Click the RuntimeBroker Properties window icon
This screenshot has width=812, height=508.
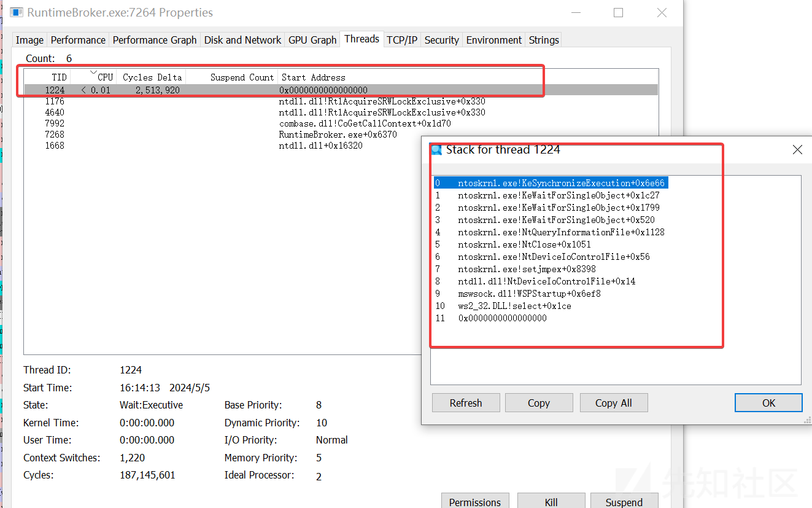(17, 12)
